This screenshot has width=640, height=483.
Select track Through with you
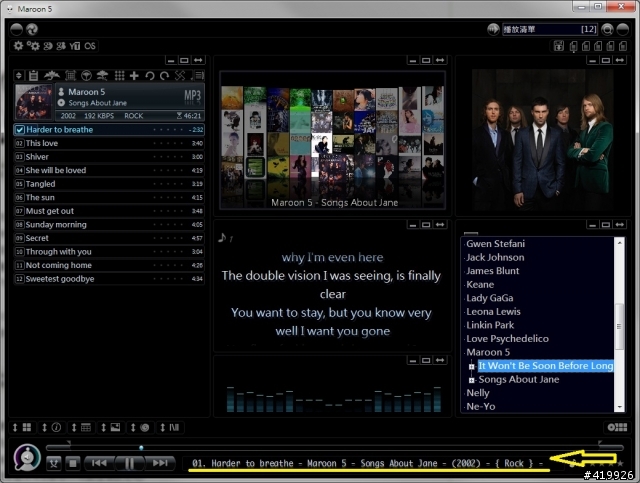tap(109, 252)
